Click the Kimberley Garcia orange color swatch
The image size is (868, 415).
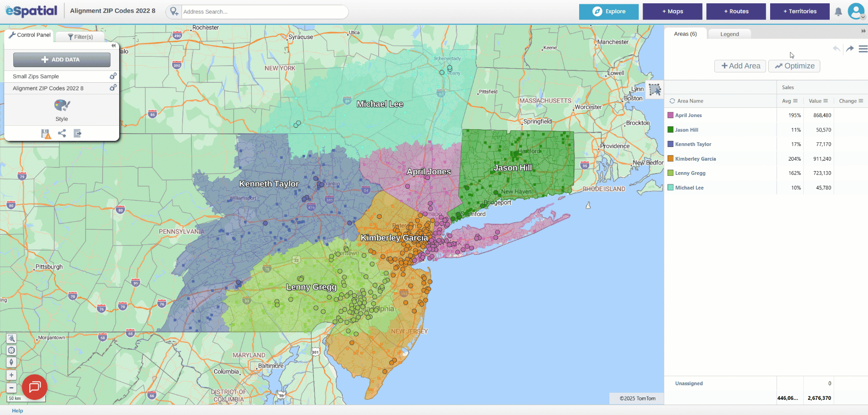pyautogui.click(x=670, y=159)
